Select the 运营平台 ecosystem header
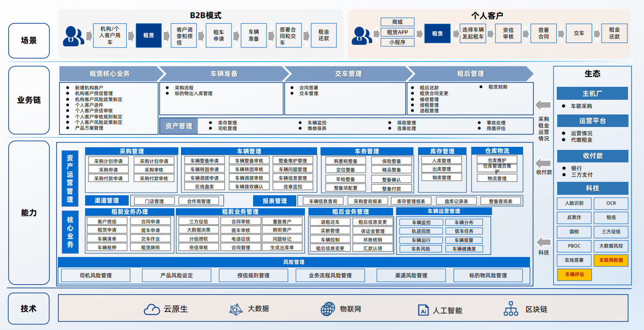 pyautogui.click(x=592, y=121)
